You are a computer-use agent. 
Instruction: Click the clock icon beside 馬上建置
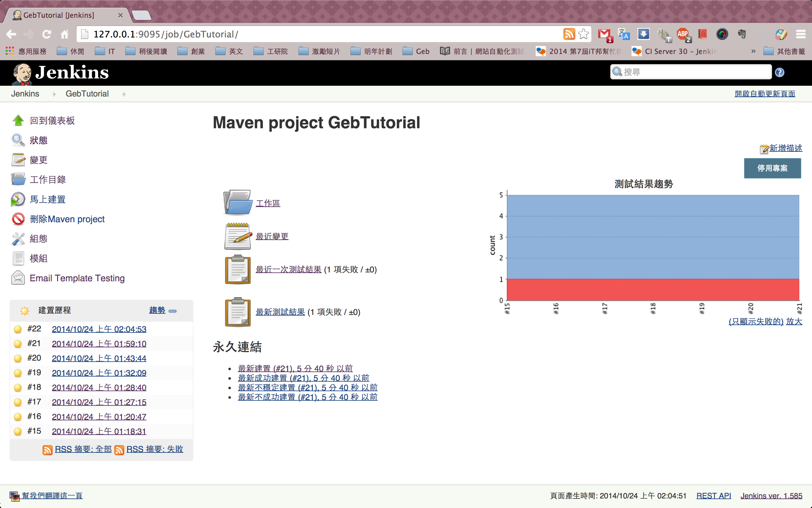(18, 199)
